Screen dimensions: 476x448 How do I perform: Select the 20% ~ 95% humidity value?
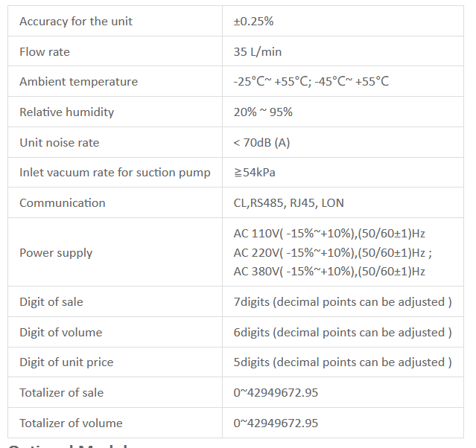(263, 112)
